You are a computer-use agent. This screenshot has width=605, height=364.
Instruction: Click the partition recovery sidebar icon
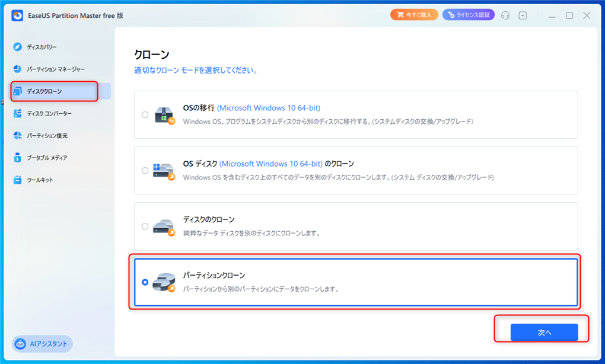[17, 135]
